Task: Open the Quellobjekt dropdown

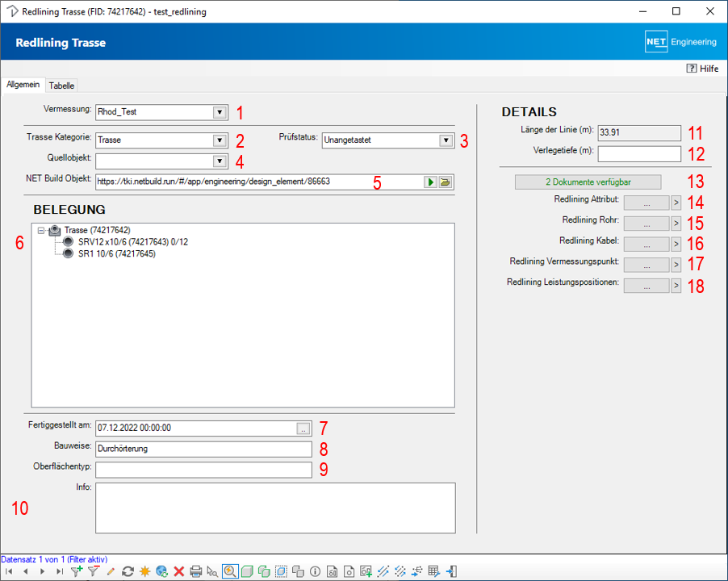Action: coord(220,161)
